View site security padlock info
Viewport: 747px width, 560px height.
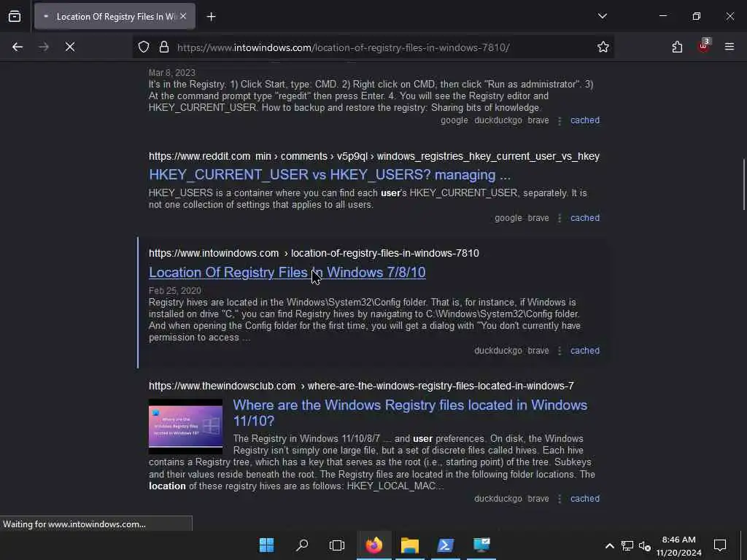164,47
